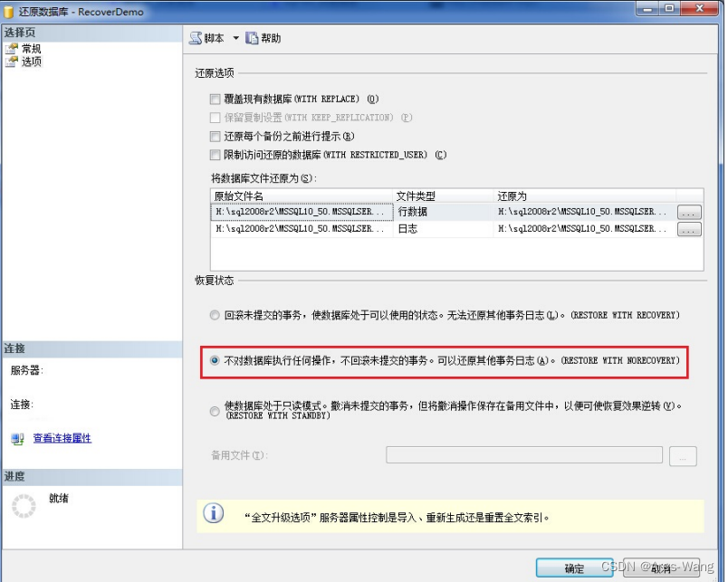Select RESTORE WITH RECOVERY radio option
Screen dimensions: 728x582
[215, 315]
